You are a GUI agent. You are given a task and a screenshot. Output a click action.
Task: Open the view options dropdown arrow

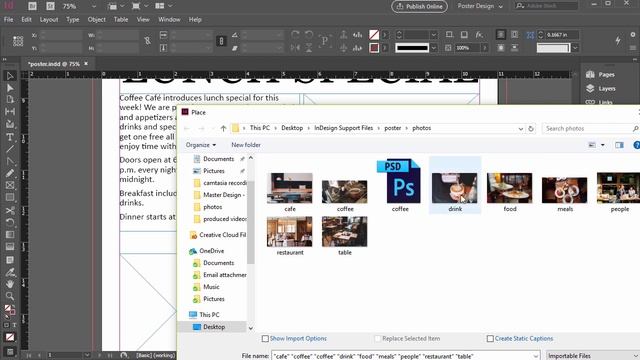602,145
